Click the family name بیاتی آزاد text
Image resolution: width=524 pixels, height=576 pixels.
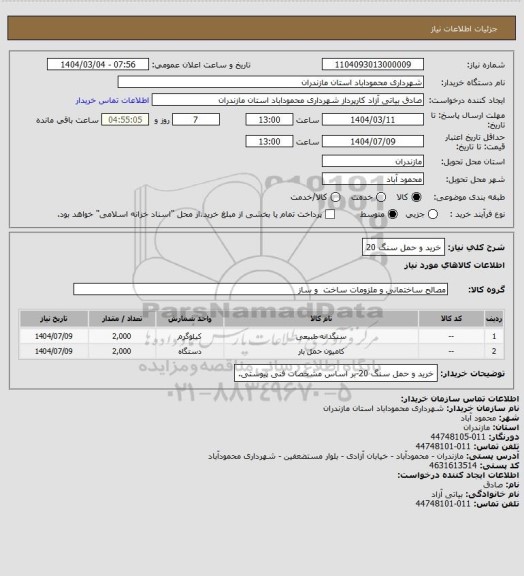pyautogui.click(x=447, y=494)
